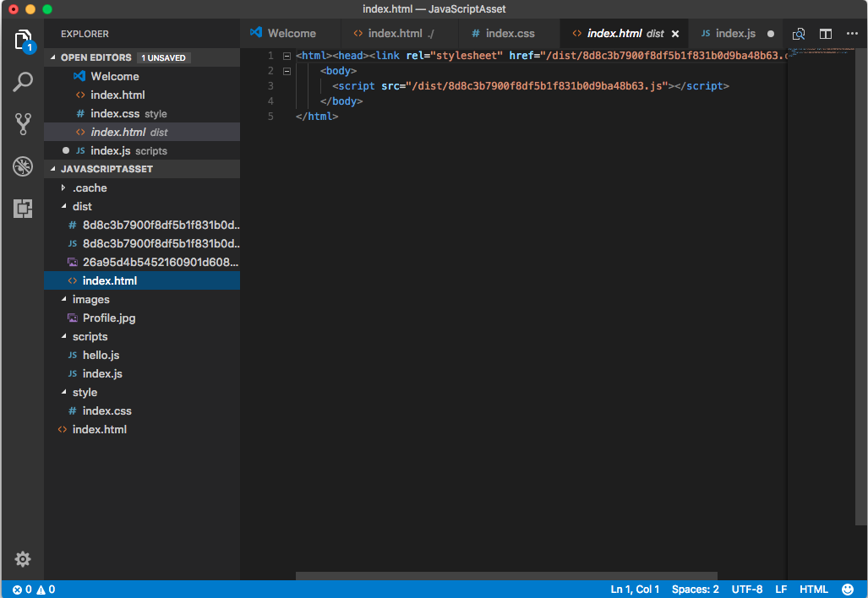Open root index.html in file tree
This screenshot has width=868, height=598.
pyautogui.click(x=142, y=429)
